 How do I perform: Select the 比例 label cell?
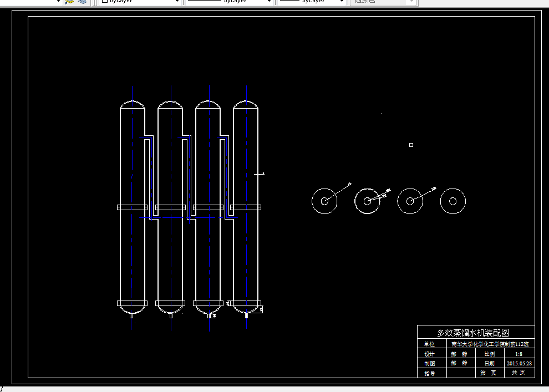pos(490,354)
